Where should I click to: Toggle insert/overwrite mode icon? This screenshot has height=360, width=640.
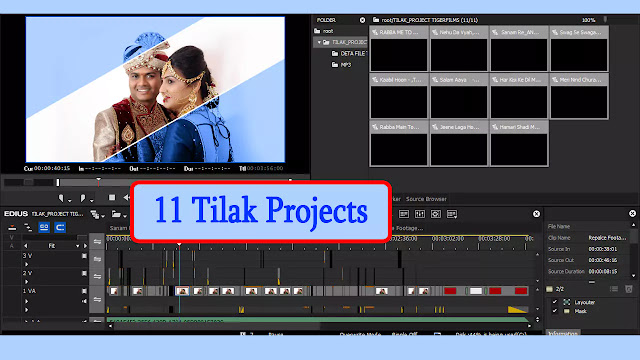[12, 227]
